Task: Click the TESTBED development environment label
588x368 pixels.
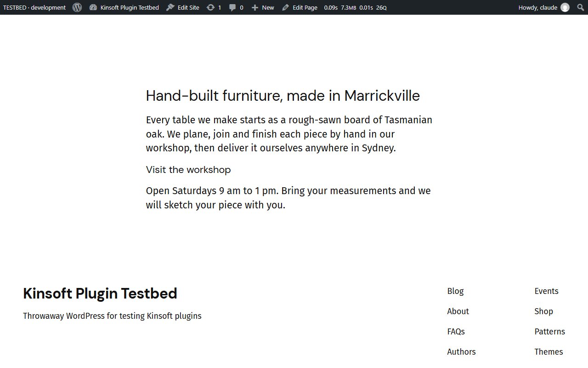Action: point(34,7)
